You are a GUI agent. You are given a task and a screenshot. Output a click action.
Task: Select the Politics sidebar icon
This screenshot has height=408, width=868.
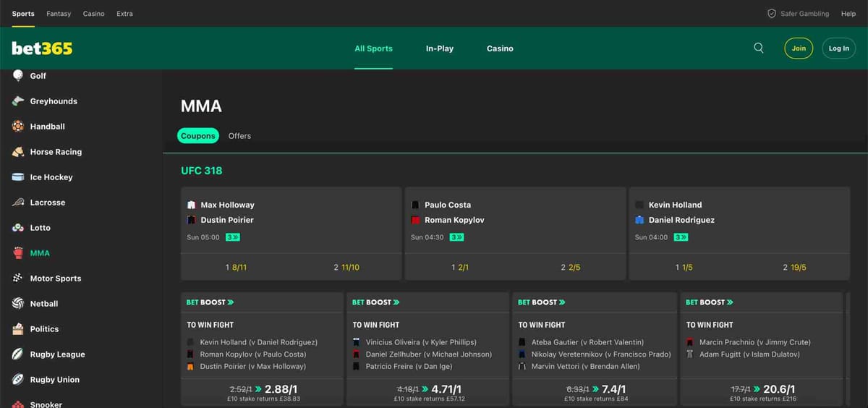(18, 329)
